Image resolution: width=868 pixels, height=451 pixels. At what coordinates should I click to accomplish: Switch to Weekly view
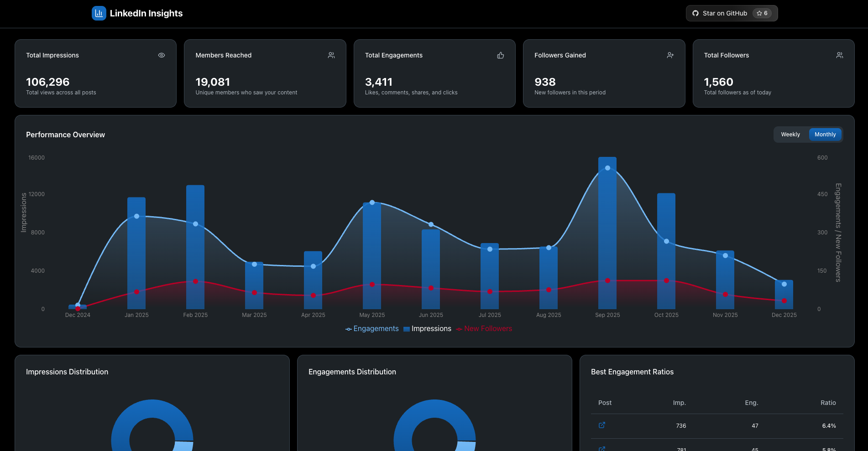(x=790, y=134)
